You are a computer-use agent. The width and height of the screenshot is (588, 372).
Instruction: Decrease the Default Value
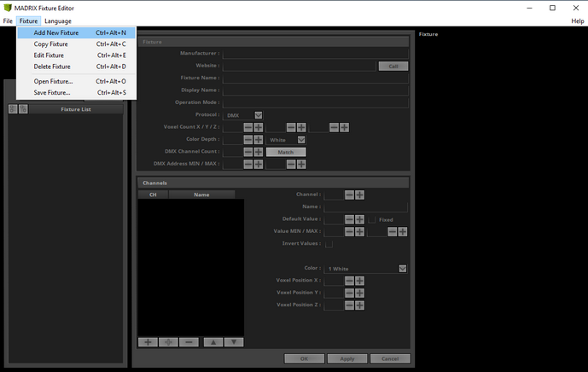349,219
